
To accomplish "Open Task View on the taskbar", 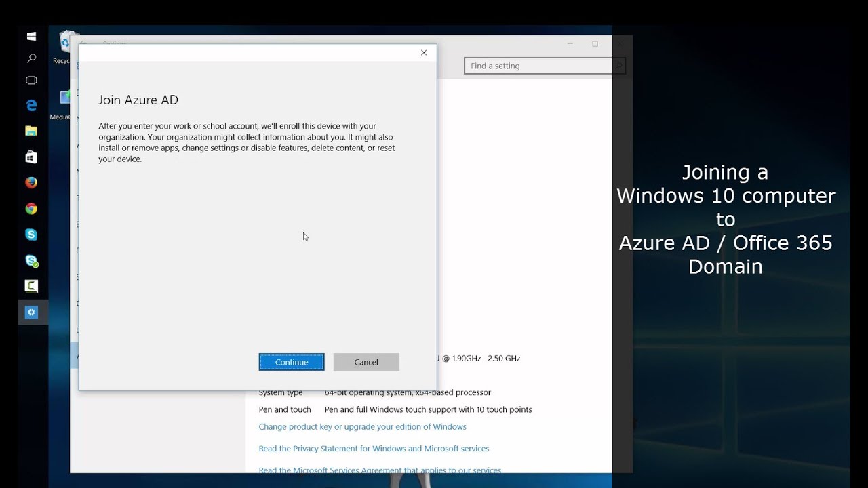I will (31, 80).
